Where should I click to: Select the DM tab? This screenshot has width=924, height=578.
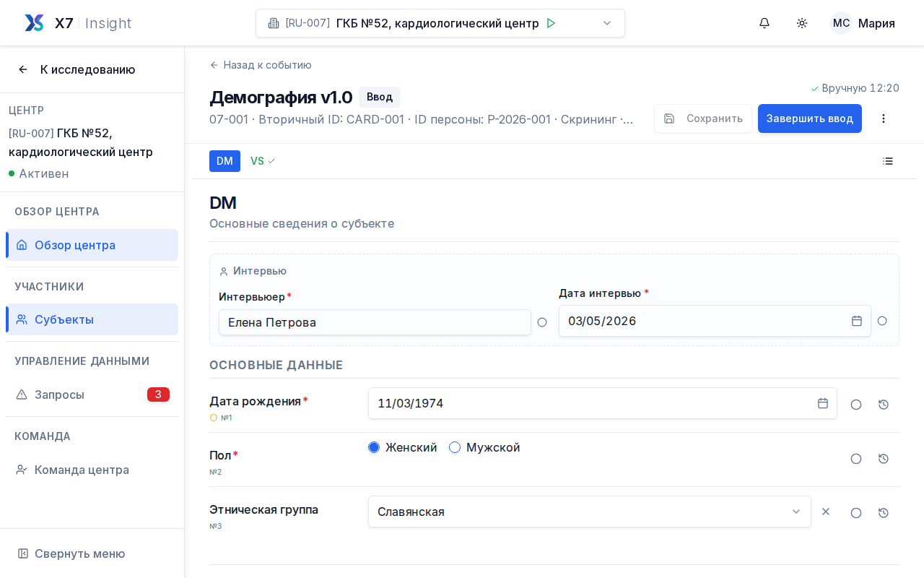pos(225,161)
